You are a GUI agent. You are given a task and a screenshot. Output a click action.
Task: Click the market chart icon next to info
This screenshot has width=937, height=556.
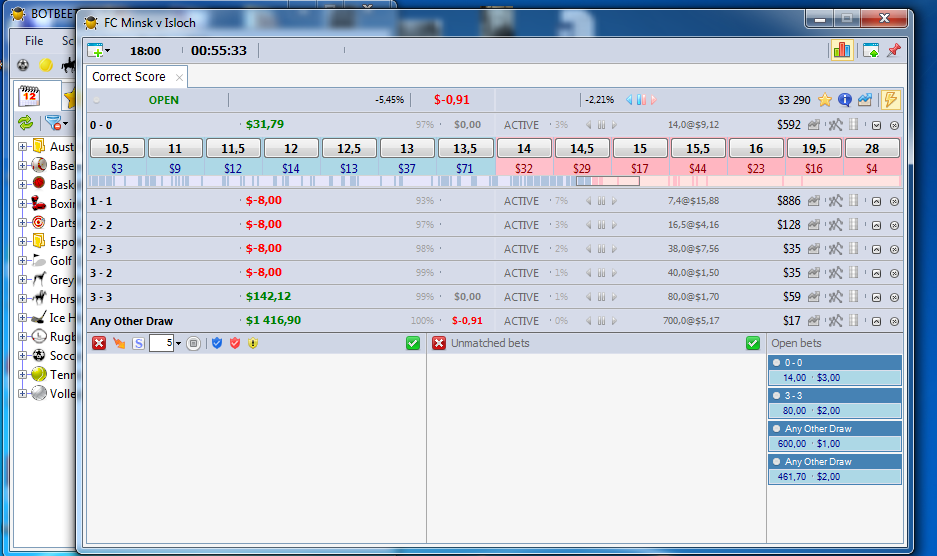click(x=865, y=100)
